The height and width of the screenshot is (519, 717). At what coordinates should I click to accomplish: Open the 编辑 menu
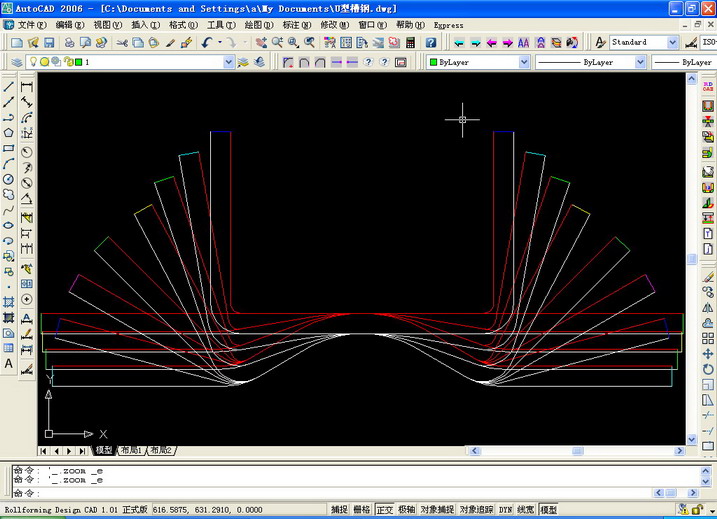(x=70, y=25)
